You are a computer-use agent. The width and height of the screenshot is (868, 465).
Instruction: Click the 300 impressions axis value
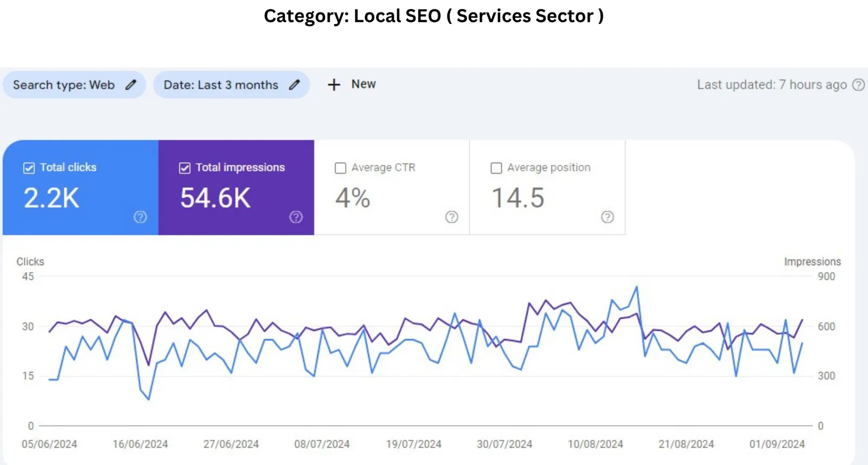pos(827,376)
